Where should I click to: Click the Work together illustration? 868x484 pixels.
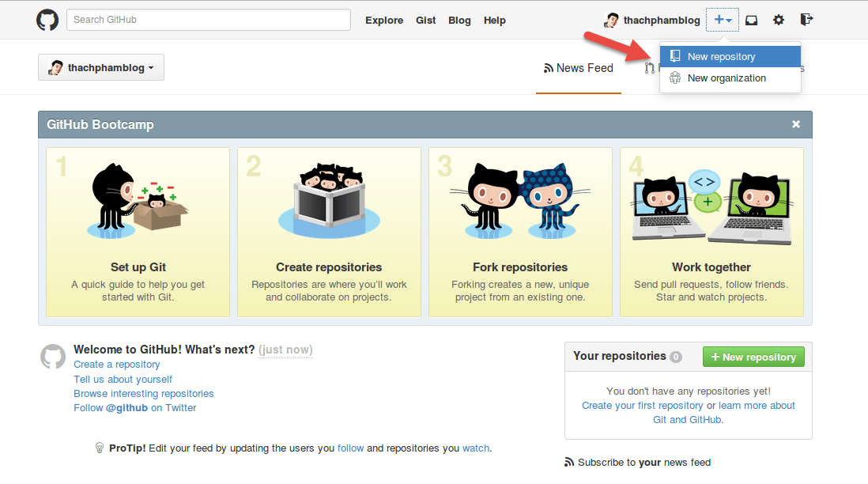coord(711,208)
